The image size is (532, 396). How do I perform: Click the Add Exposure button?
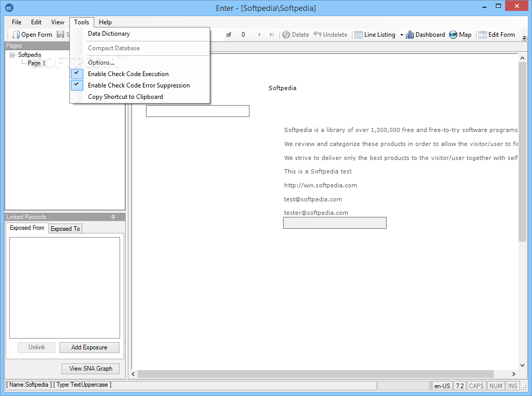coord(89,347)
